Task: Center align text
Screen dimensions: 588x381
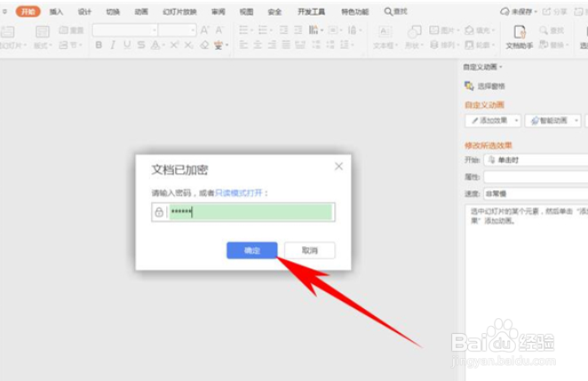Action: pos(258,45)
